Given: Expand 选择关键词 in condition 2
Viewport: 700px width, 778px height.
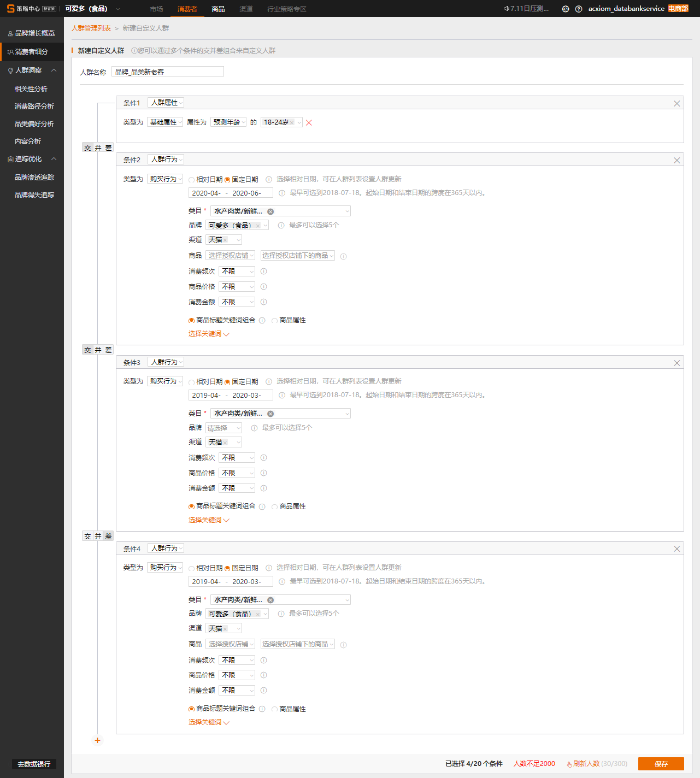Looking at the screenshot, I should click(x=208, y=334).
